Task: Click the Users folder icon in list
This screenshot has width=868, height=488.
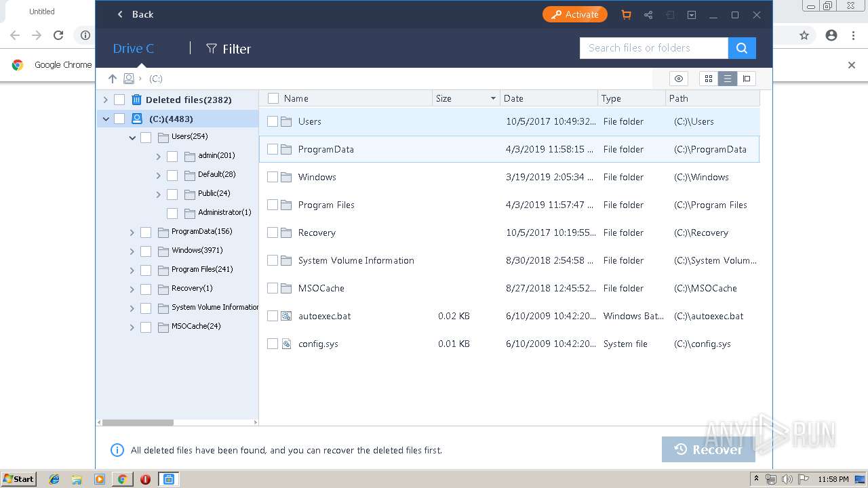Action: [286, 121]
